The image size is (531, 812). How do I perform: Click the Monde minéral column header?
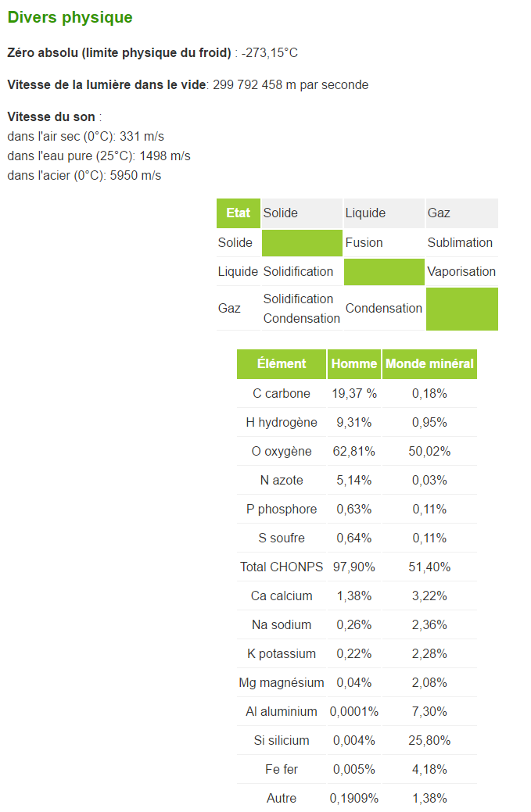click(x=429, y=363)
